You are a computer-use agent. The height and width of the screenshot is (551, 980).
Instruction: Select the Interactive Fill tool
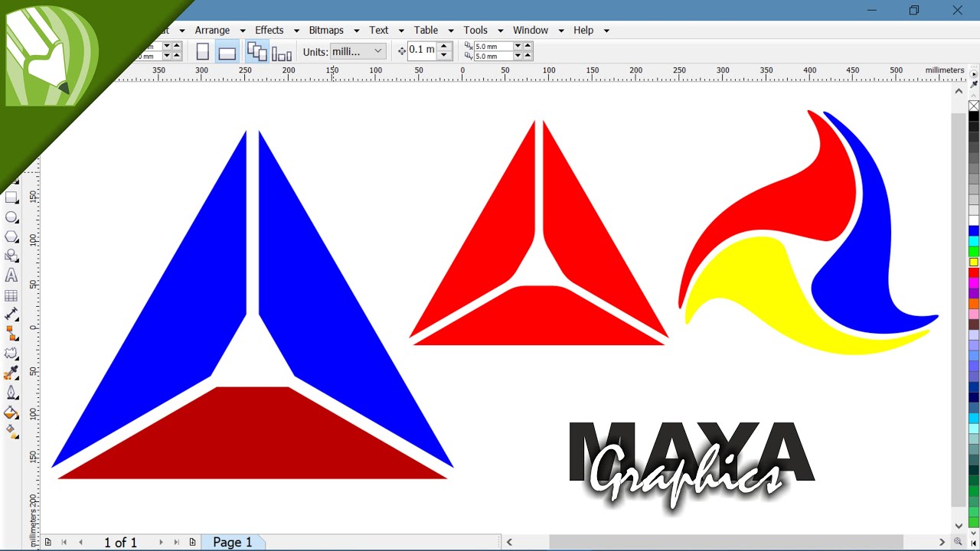point(11,432)
